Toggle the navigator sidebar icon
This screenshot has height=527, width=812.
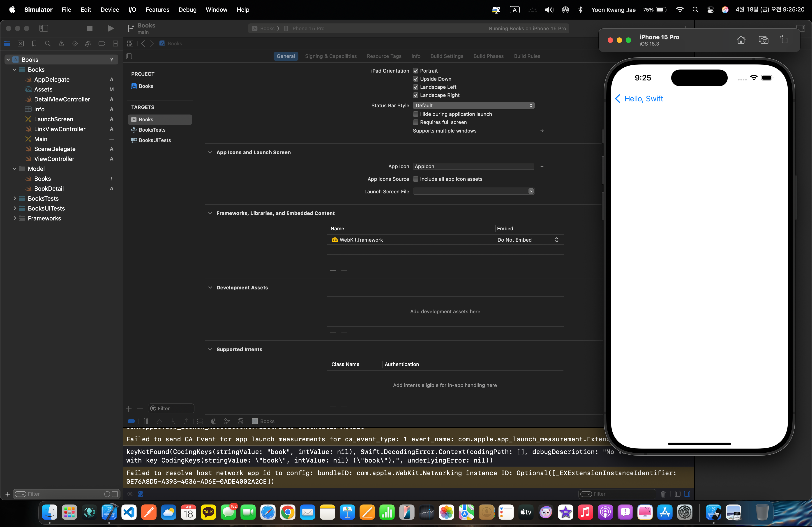tap(44, 28)
